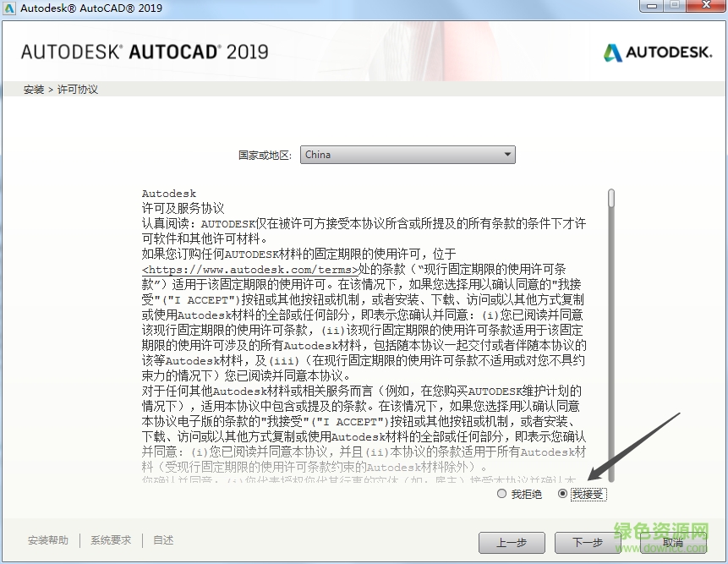The width and height of the screenshot is (728, 564).
Task: Click the Autodesk logo at top right
Action: click(x=658, y=51)
